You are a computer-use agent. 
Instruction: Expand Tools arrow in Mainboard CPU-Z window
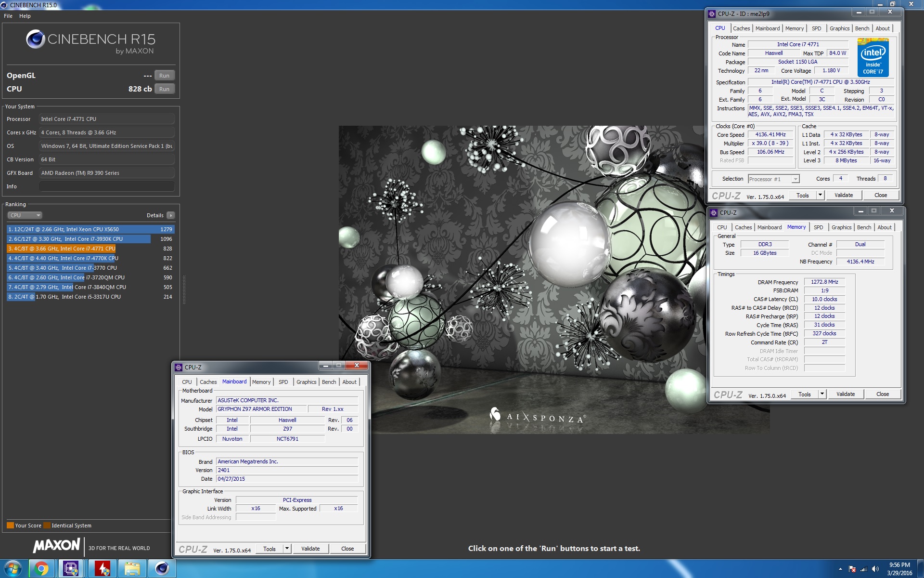(287, 549)
